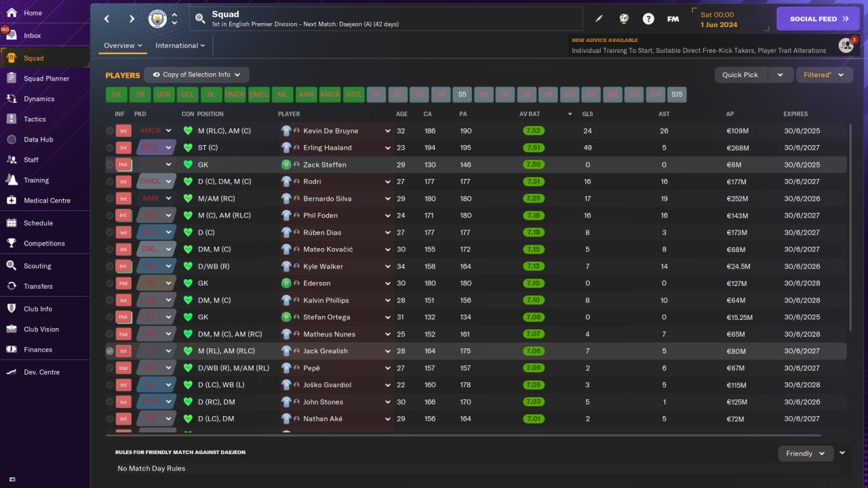
Task: Select the GK position slot button
Action: 117,95
